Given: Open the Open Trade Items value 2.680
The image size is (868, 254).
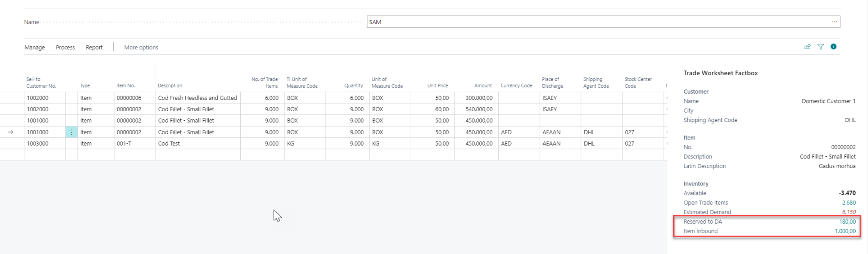Looking at the screenshot, I should point(848,203).
